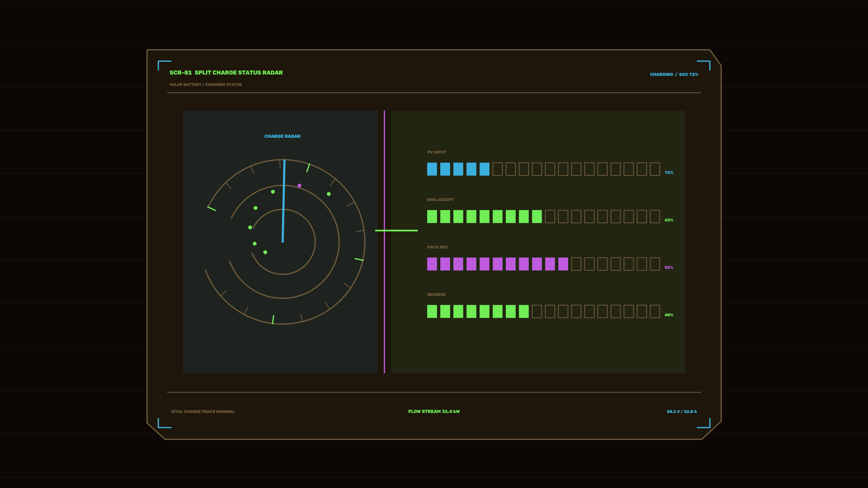
Task: Click the top-left blue corner bracket
Action: [x=164, y=65]
